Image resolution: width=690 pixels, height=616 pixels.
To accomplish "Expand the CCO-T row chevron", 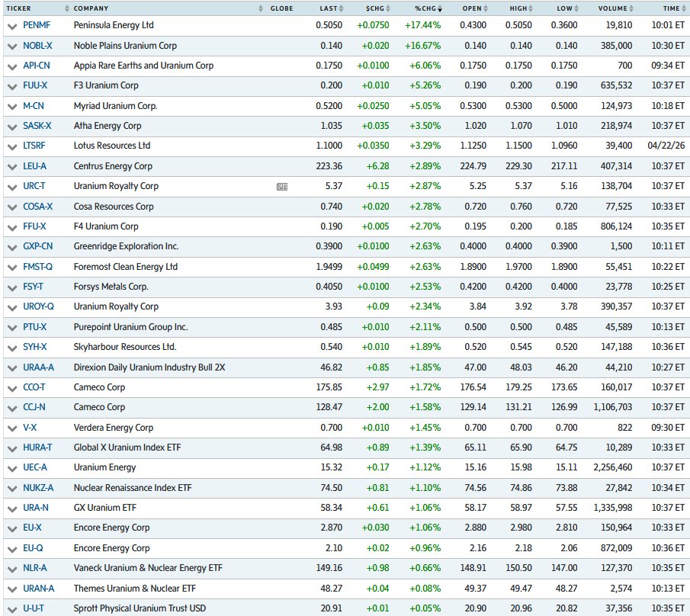I will point(12,388).
